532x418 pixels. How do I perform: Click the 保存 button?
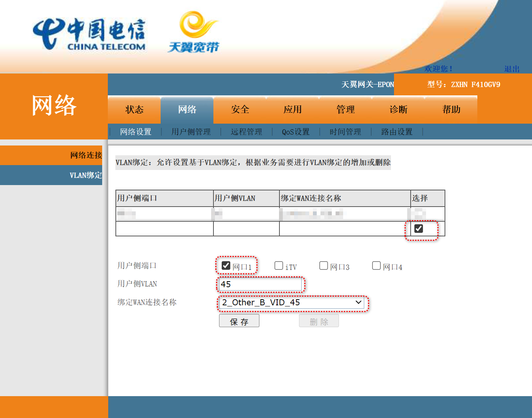239,321
